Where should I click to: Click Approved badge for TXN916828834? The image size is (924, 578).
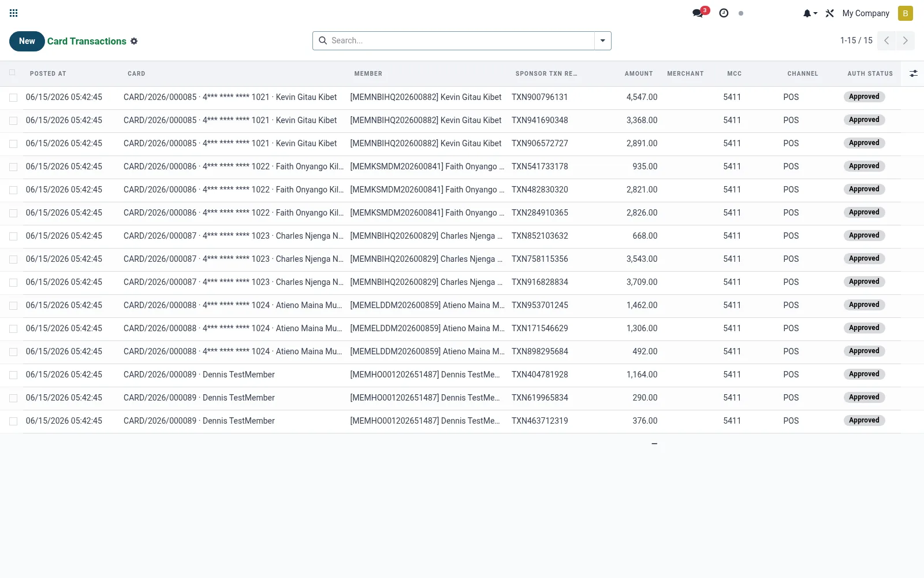tap(864, 281)
